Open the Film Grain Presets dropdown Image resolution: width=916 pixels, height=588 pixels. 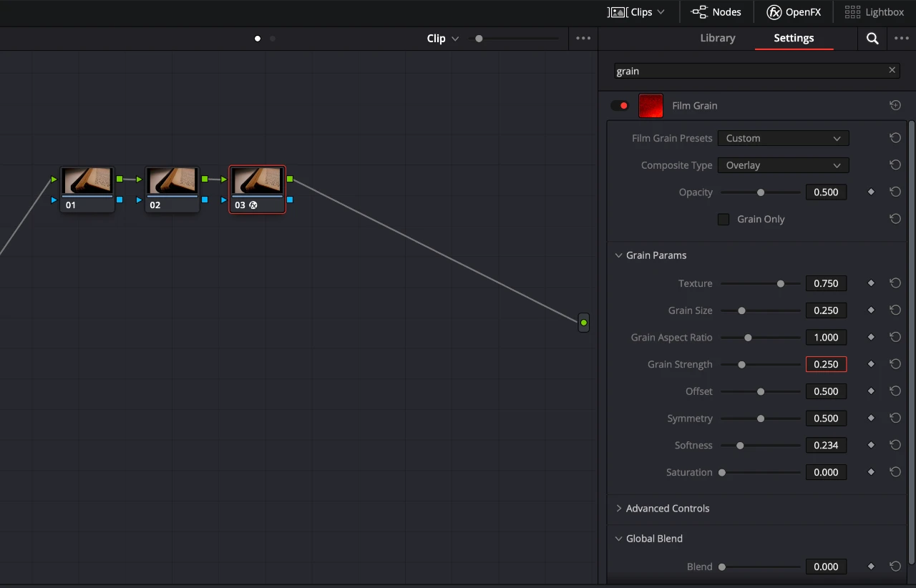[783, 138]
